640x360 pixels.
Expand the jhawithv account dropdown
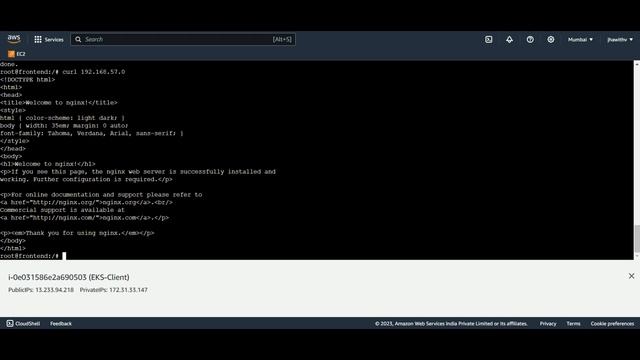[620, 40]
